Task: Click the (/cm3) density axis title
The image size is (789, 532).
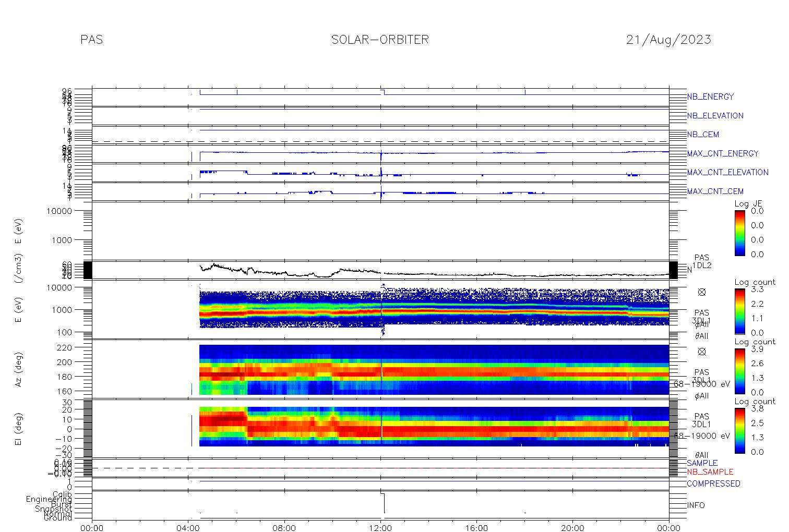Action: 19,270
